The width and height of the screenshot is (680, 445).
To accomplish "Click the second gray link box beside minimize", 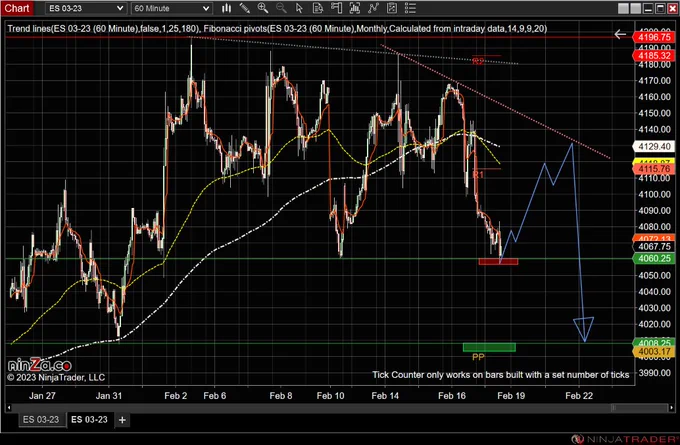I will 636,8.
